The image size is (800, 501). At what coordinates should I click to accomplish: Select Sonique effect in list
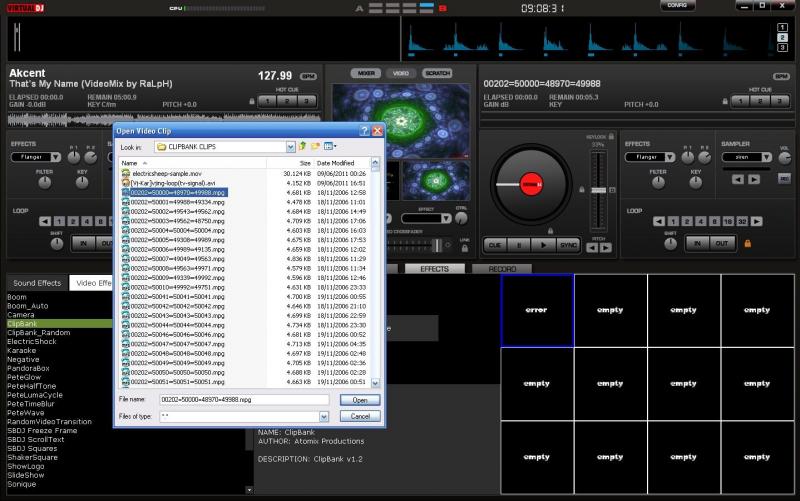coord(21,484)
